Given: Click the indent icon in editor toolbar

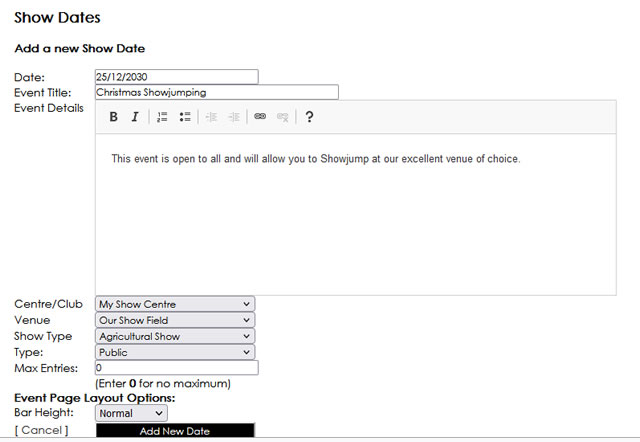Looking at the screenshot, I should coord(234,117).
